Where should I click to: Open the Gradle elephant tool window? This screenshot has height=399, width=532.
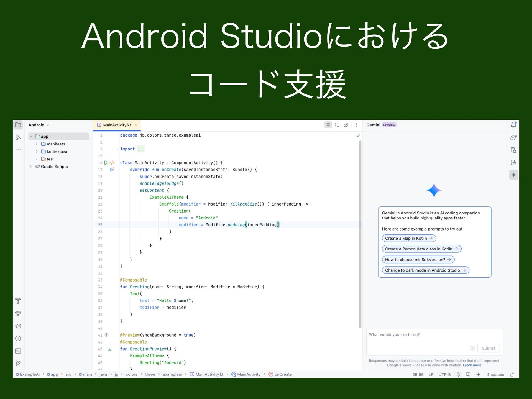513,137
